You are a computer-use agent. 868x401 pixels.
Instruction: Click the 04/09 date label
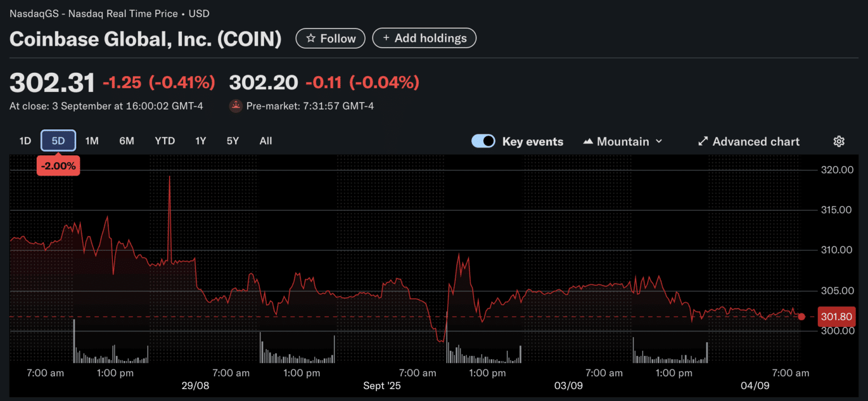(754, 385)
